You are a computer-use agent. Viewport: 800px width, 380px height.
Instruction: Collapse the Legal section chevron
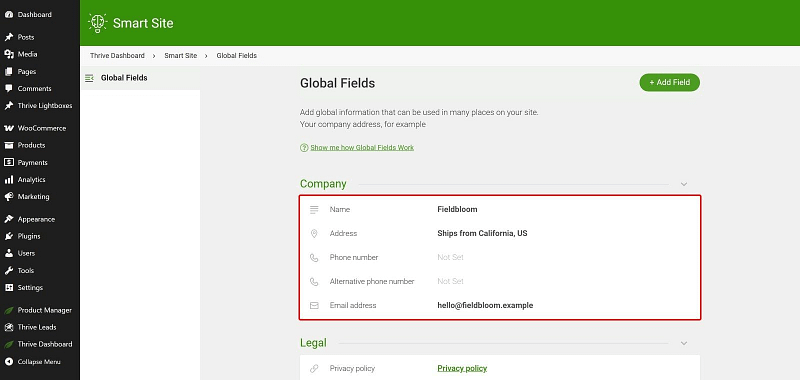(x=684, y=343)
